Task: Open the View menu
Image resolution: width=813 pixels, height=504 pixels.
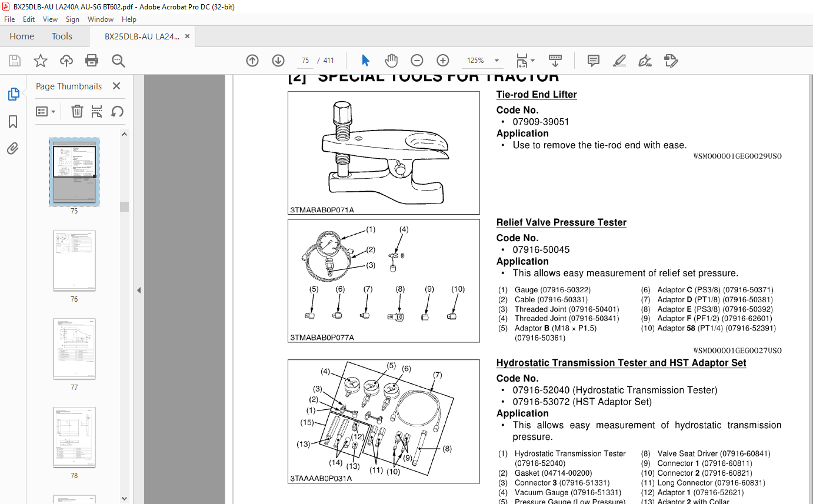Action: (x=50, y=19)
